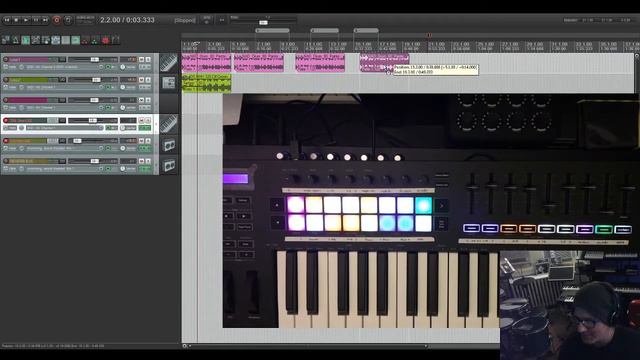Click the selected fourth track's volume fader handle

pos(92,120)
